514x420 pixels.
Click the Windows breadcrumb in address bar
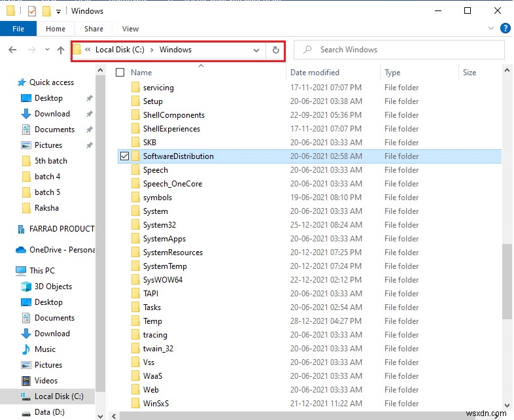(175, 50)
